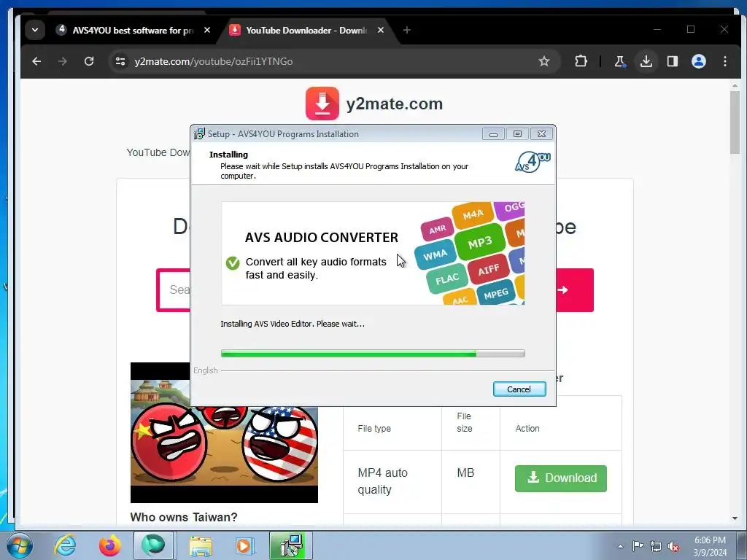Open Chrome Labs flask icon
The image size is (747, 560).
620,61
